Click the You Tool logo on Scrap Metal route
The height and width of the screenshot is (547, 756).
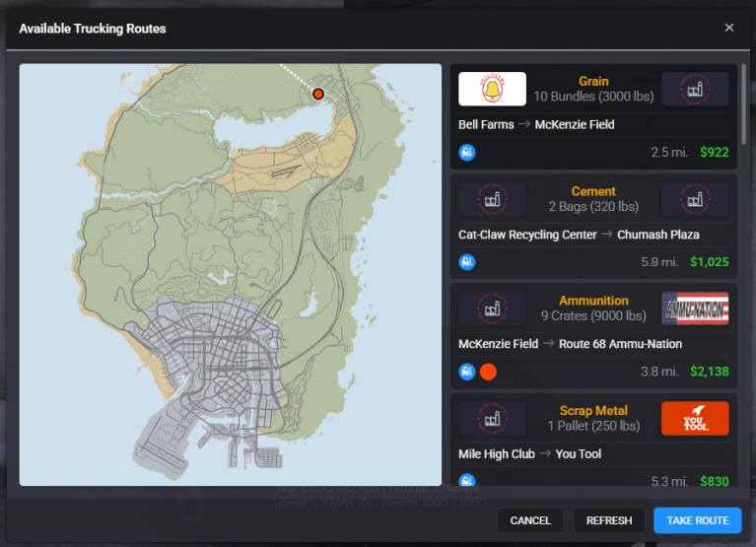tap(695, 418)
